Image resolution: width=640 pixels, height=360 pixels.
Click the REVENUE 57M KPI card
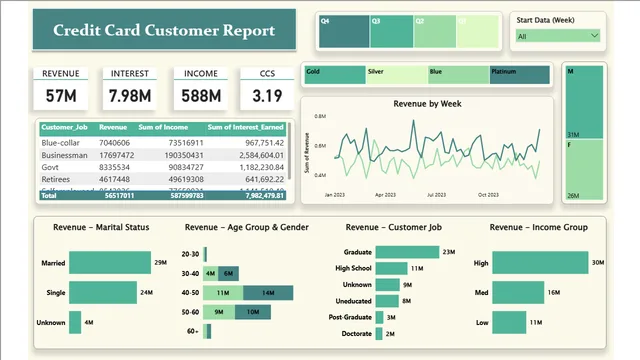click(60, 89)
